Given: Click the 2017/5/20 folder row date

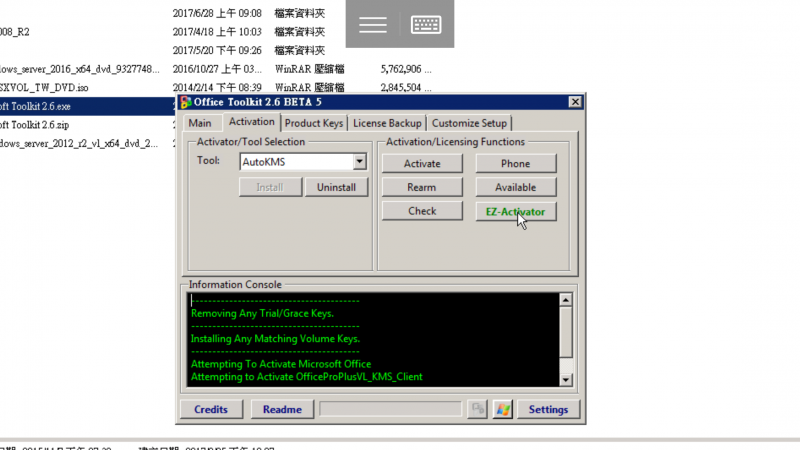Looking at the screenshot, I should (x=217, y=51).
